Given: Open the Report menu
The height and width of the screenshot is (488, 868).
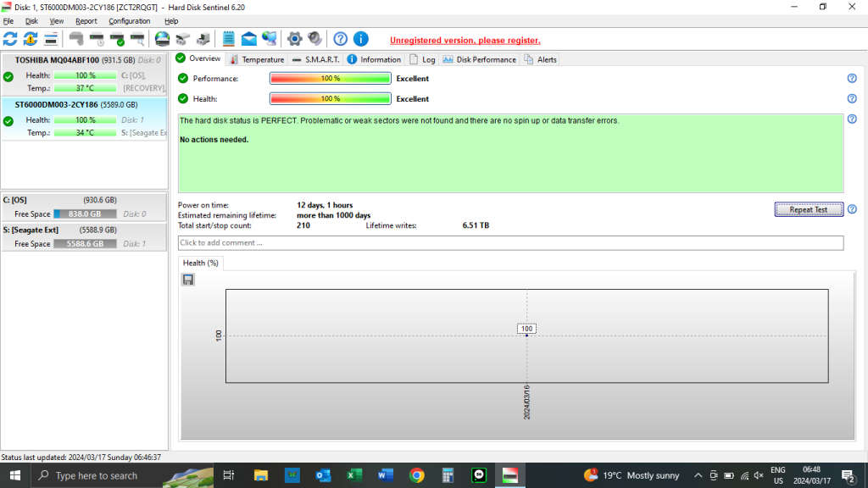Looking at the screenshot, I should [x=86, y=21].
